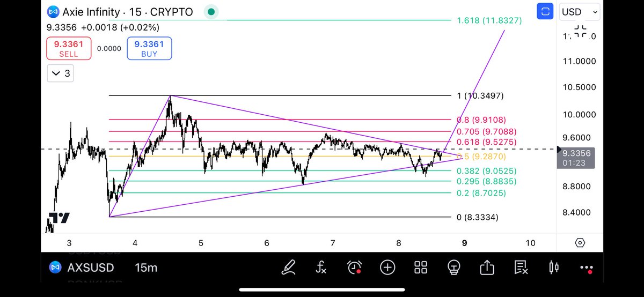Select the 0.8 (9.9108) Fibonacci label
644x297 pixels.
click(481, 120)
